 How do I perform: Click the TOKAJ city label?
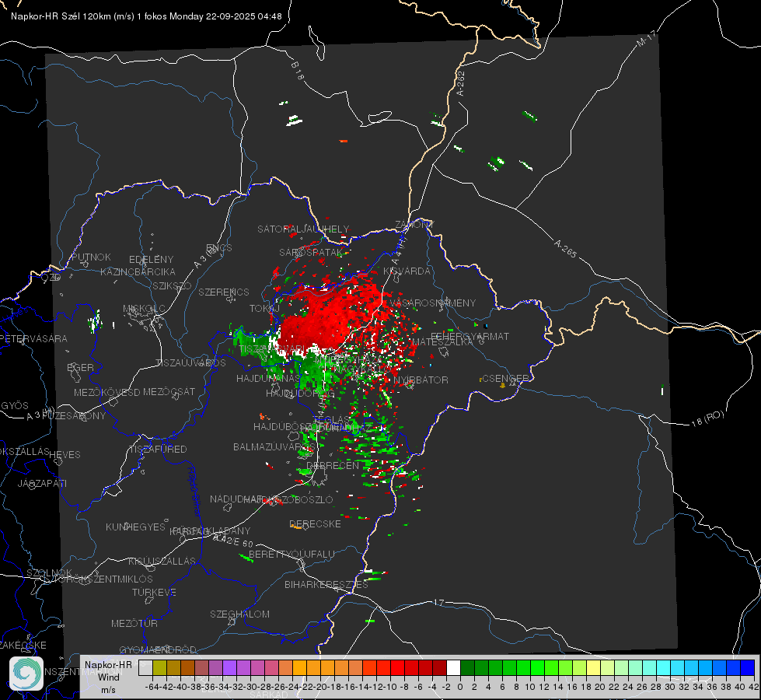[264, 309]
